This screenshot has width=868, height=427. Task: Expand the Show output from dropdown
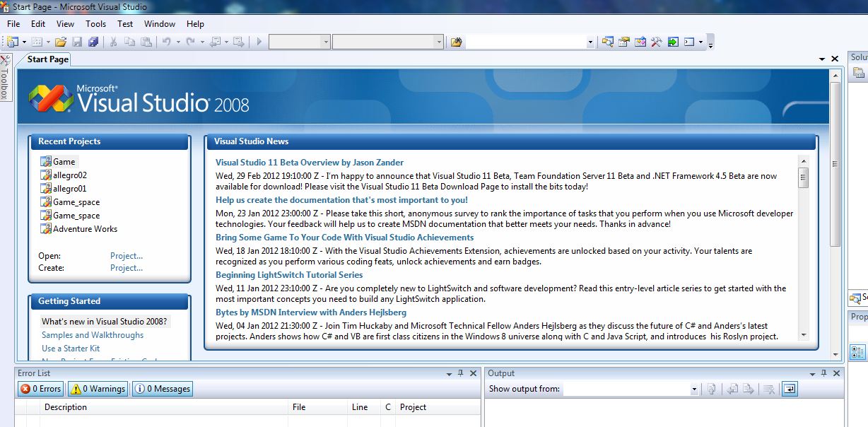(x=693, y=389)
